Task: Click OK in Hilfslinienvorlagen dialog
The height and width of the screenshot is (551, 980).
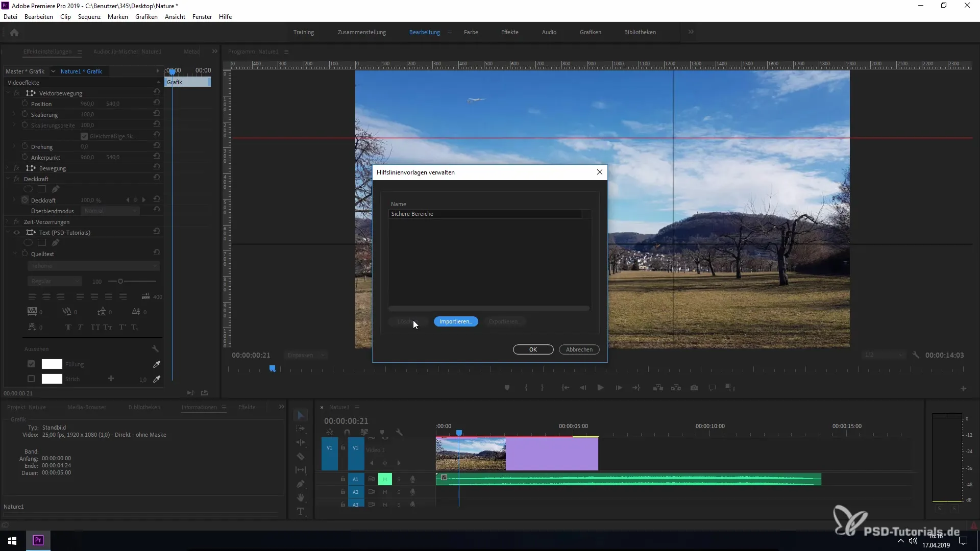Action: (x=533, y=349)
